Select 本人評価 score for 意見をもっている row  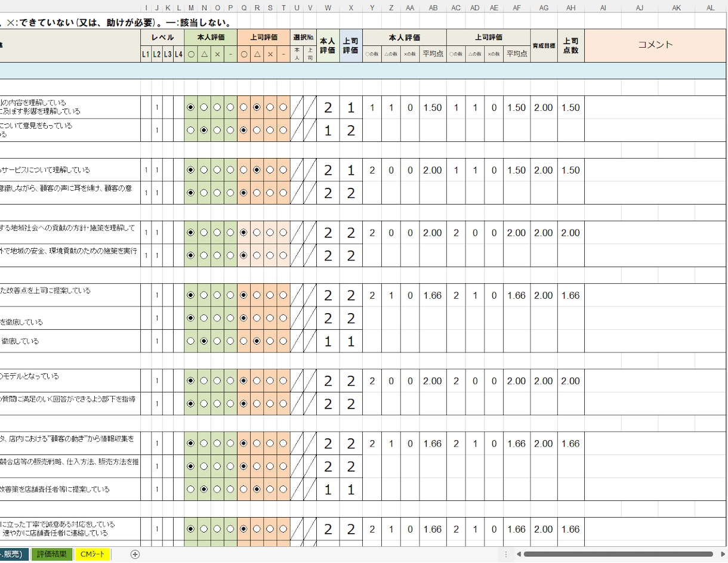coord(328,131)
